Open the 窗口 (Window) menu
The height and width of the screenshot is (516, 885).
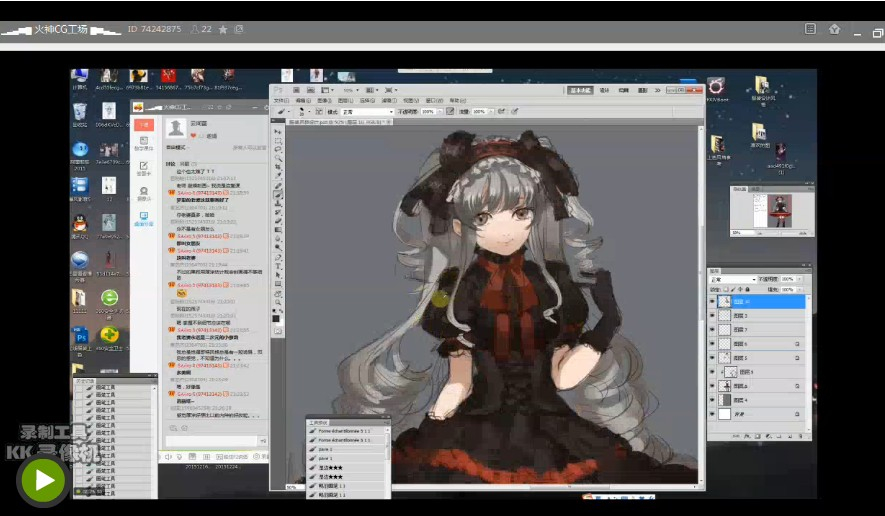coord(434,100)
